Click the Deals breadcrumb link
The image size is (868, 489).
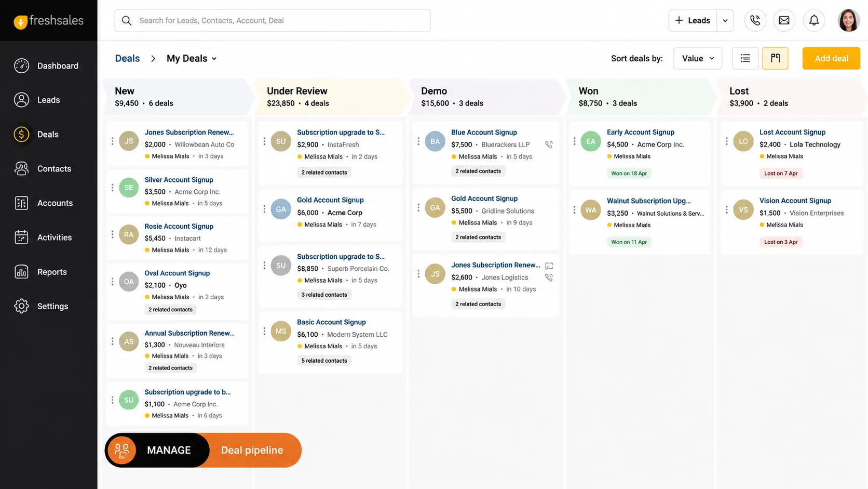pos(127,58)
